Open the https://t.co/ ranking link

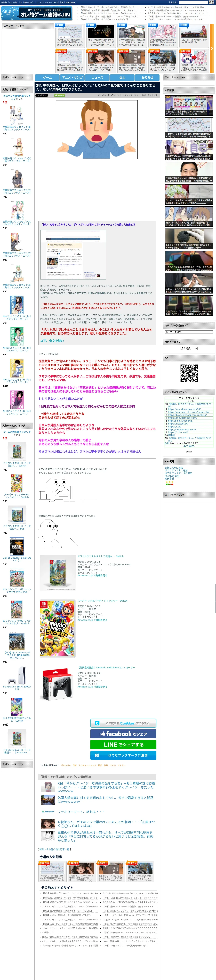tap(174, 426)
